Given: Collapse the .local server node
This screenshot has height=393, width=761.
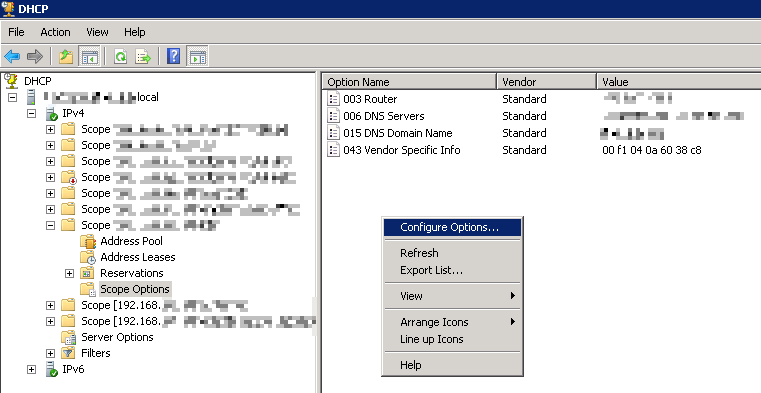Looking at the screenshot, I should [13, 97].
